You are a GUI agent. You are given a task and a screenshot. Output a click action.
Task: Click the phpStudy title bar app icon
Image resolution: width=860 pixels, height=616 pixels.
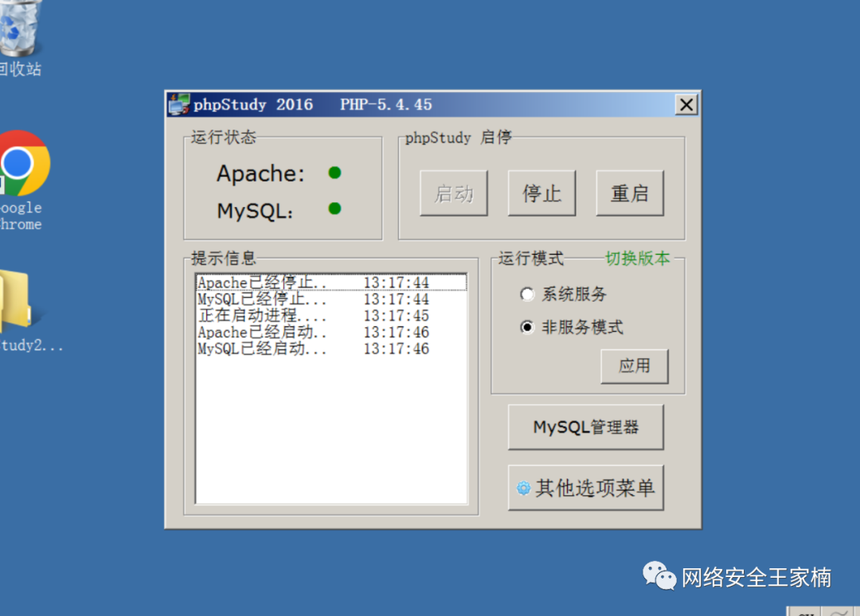pos(179,104)
